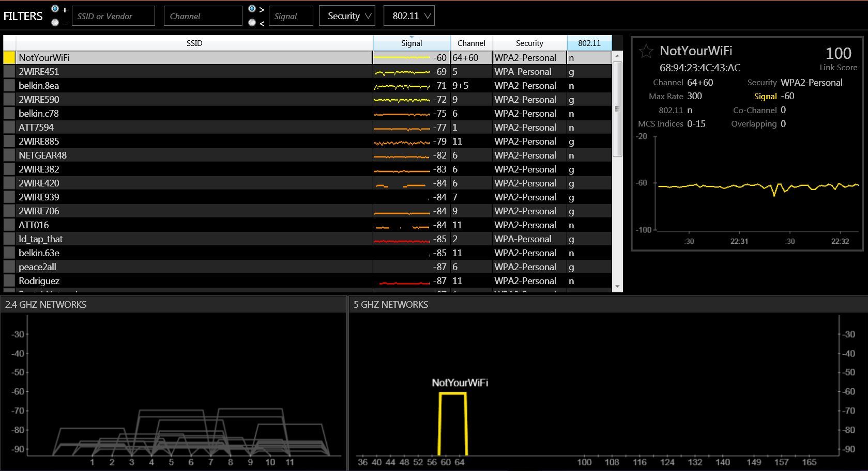Select the 2WIRE706 network name
The width and height of the screenshot is (868, 471).
[x=39, y=211]
